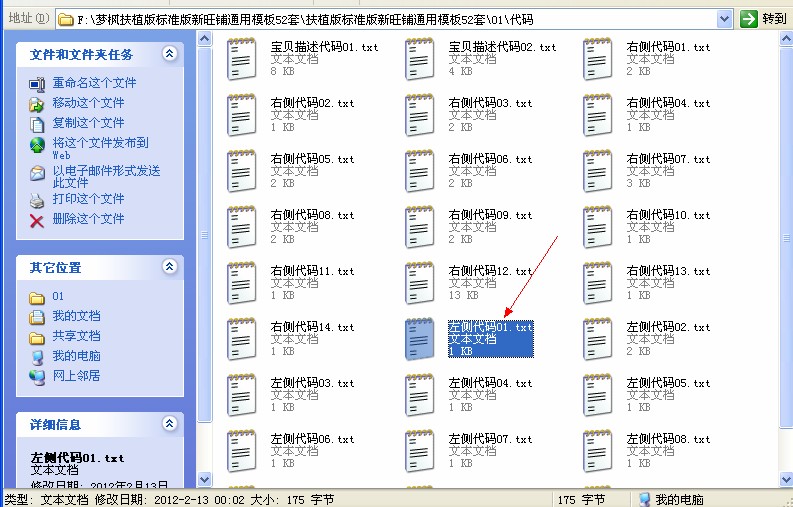Select file icon of 右侧代码05.txt
This screenshot has width=793, height=507.
[241, 171]
